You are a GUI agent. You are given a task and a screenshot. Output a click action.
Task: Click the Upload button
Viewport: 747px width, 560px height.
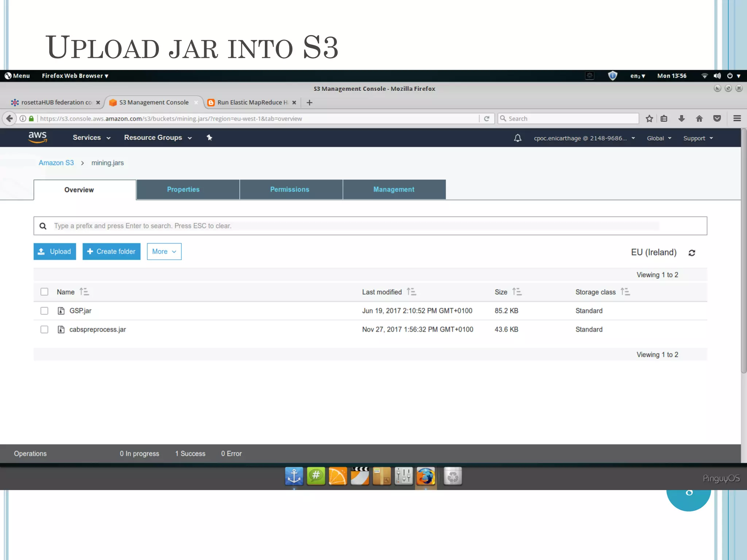coord(55,252)
